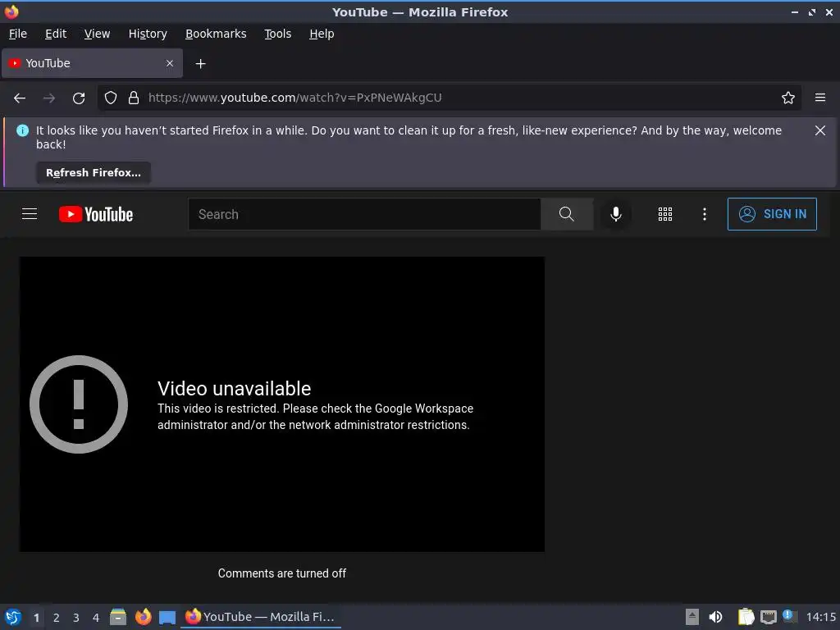Maximize the Firefox window
This screenshot has height=630, width=840.
pos(812,12)
